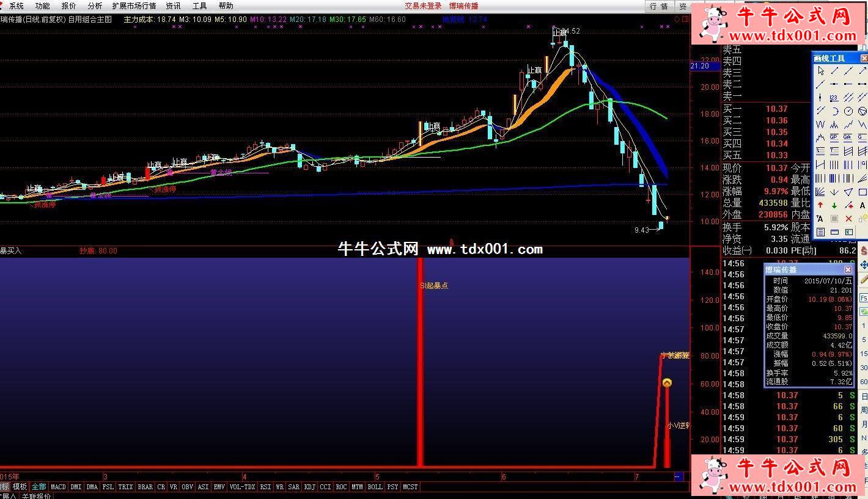Select the KDJ indicator tab
The image size is (868, 499).
[309, 487]
